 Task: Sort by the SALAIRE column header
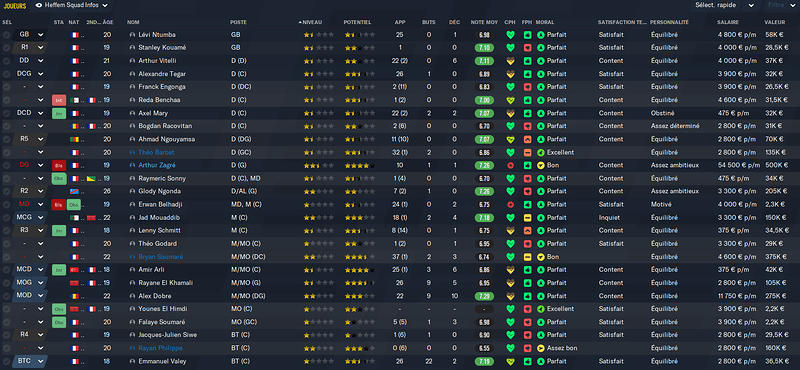coord(728,22)
